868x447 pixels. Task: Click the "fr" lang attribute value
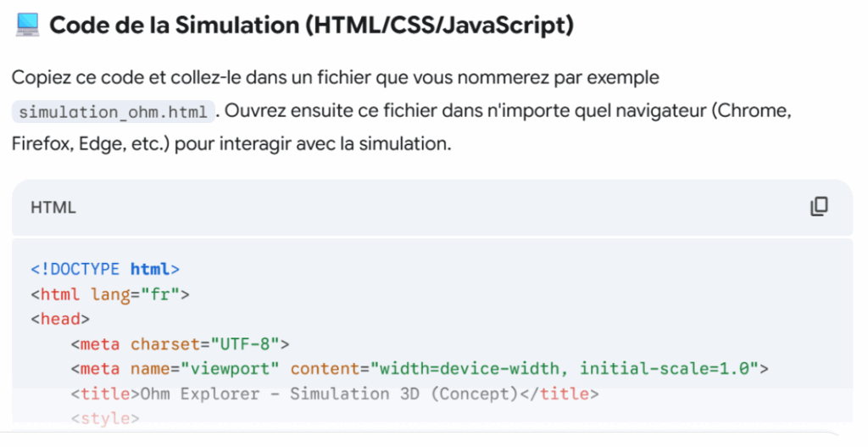coord(166,294)
